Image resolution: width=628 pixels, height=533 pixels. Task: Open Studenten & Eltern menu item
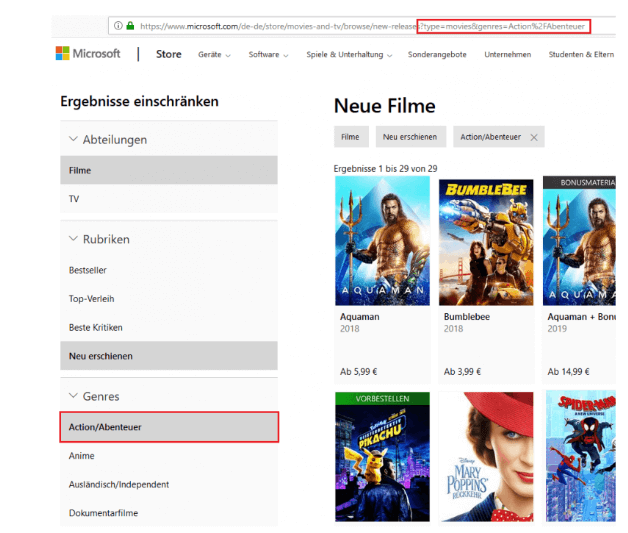point(581,54)
